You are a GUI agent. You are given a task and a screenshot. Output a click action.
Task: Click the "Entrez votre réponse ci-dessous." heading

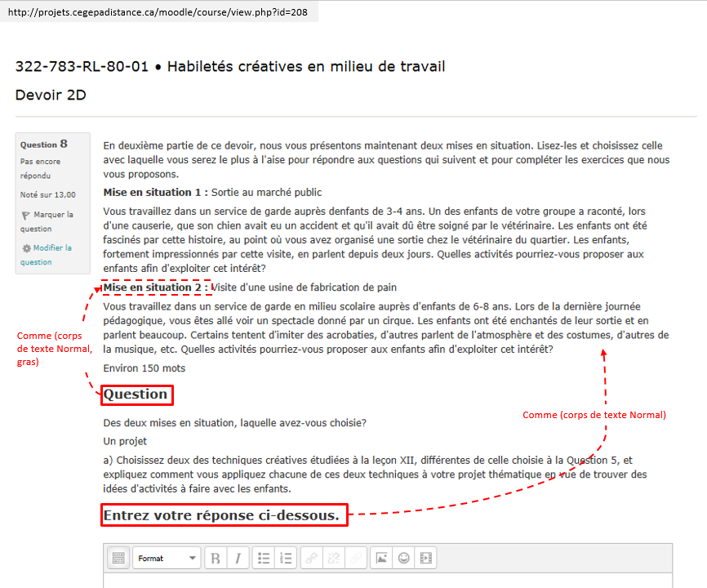(x=220, y=515)
